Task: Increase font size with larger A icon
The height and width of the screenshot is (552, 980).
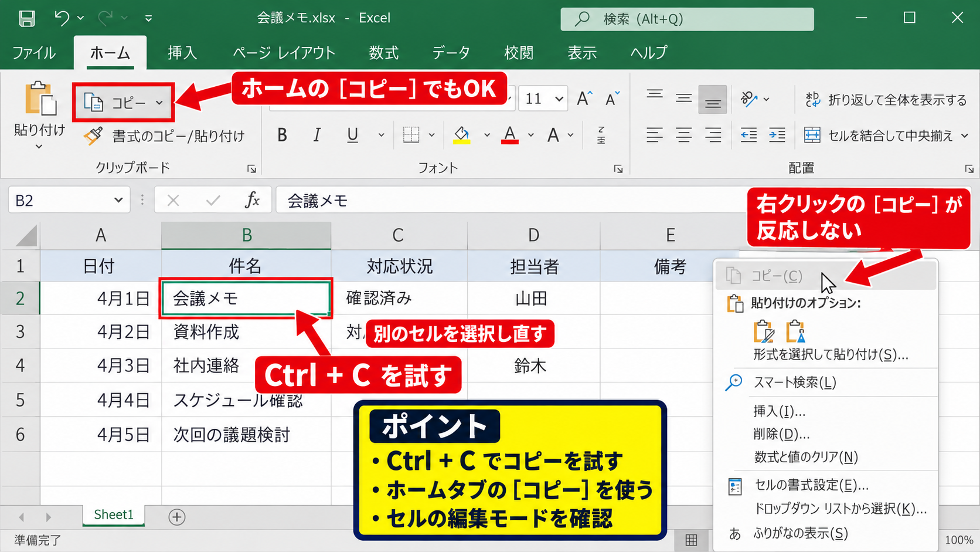Action: click(x=584, y=99)
